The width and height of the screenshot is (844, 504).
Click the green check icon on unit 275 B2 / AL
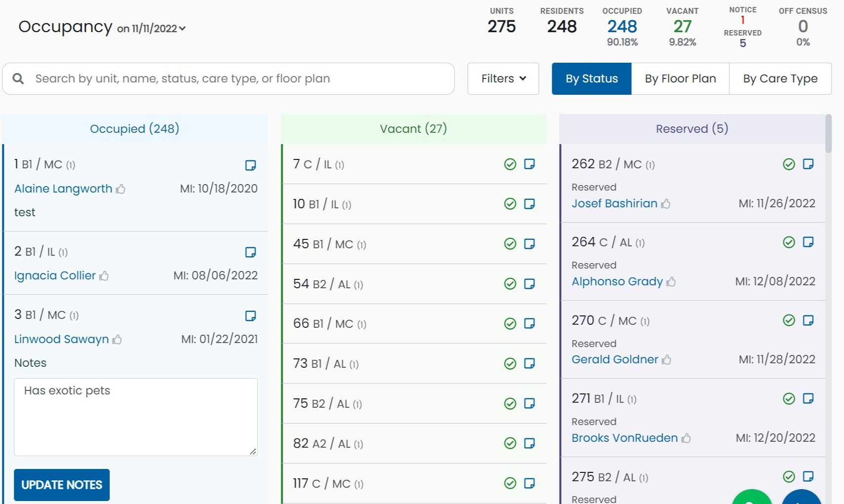click(789, 476)
